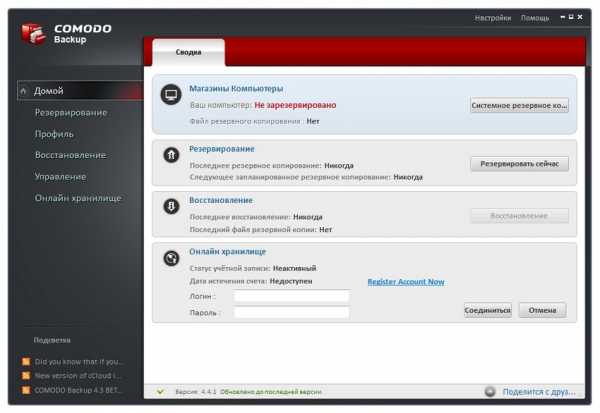Click the round icon next to Восстановление section
The height and width of the screenshot is (413, 600).
pyautogui.click(x=171, y=206)
